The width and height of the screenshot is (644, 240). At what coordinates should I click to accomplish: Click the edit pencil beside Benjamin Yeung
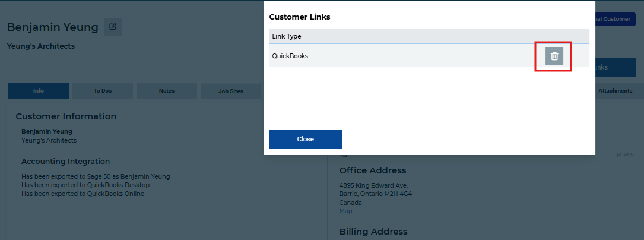coord(113,27)
